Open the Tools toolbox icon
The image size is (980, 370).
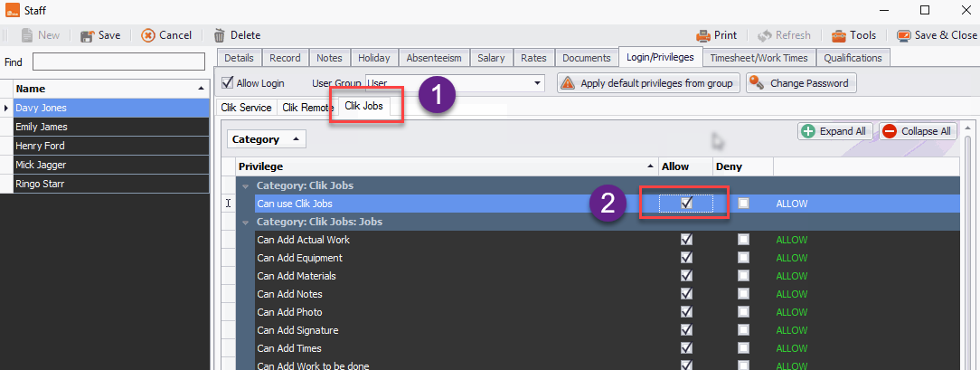838,35
